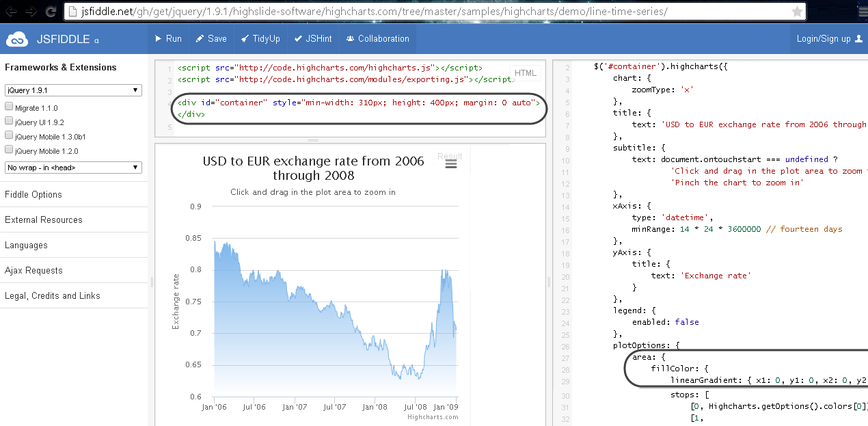This screenshot has height=426, width=868.
Task: Click the 0.9 y-axis value
Action: pyautogui.click(x=195, y=207)
